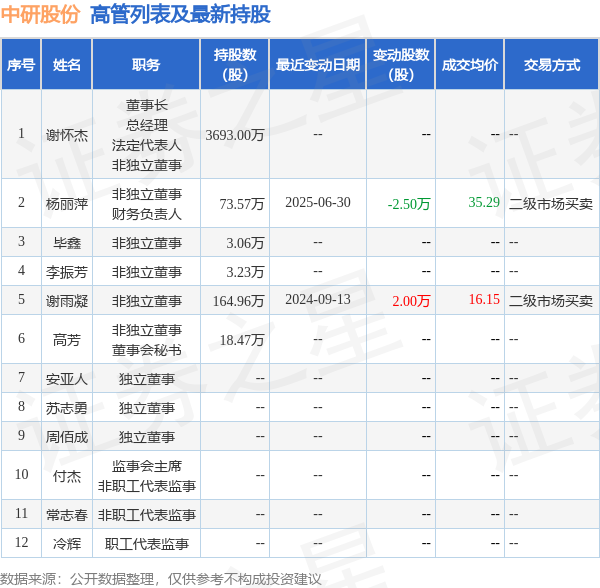Click the name 常志春
Screen dimensions: 600x588
pyautogui.click(x=67, y=515)
